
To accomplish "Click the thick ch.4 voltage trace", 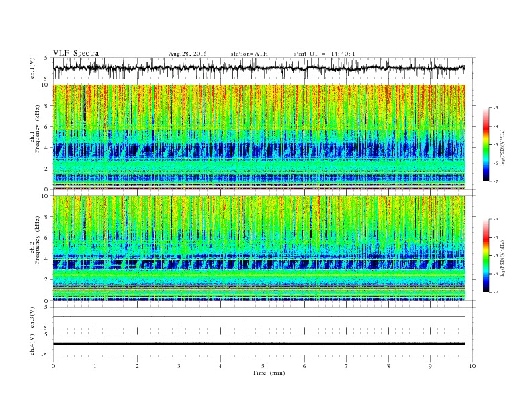I will pos(259,344).
